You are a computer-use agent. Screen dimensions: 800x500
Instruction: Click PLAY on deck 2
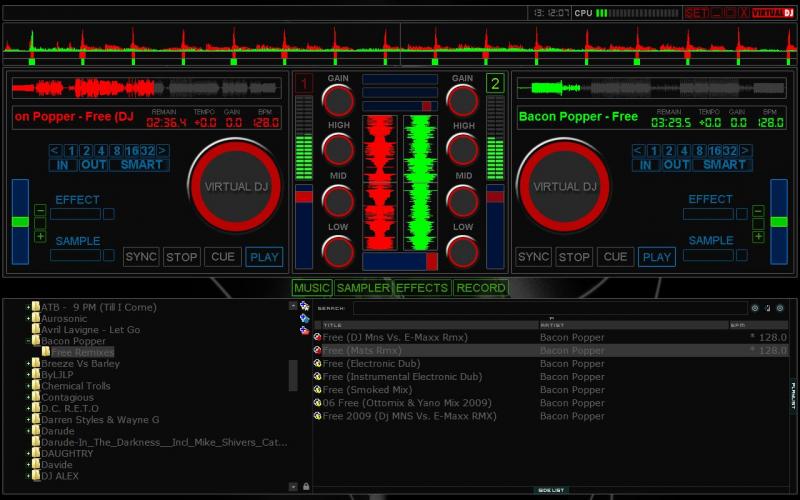tap(657, 257)
